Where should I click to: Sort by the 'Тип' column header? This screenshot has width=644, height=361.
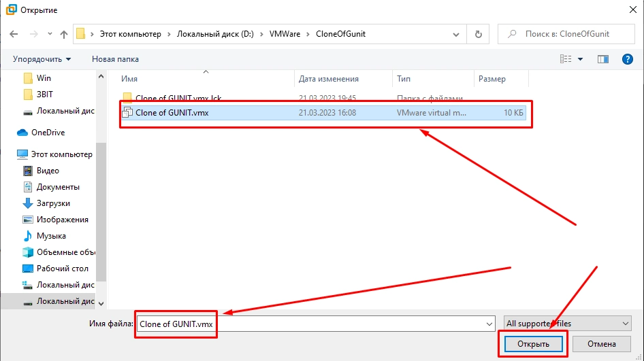433,79
